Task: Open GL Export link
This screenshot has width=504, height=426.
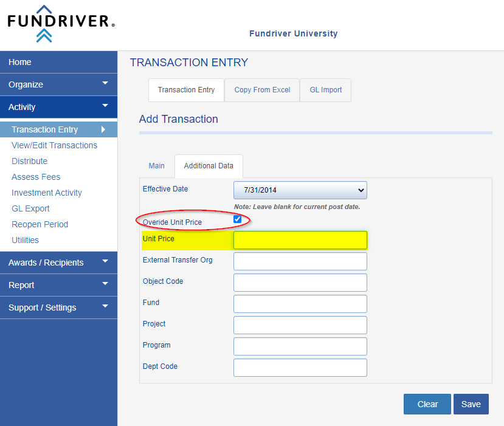Action: tap(30, 209)
